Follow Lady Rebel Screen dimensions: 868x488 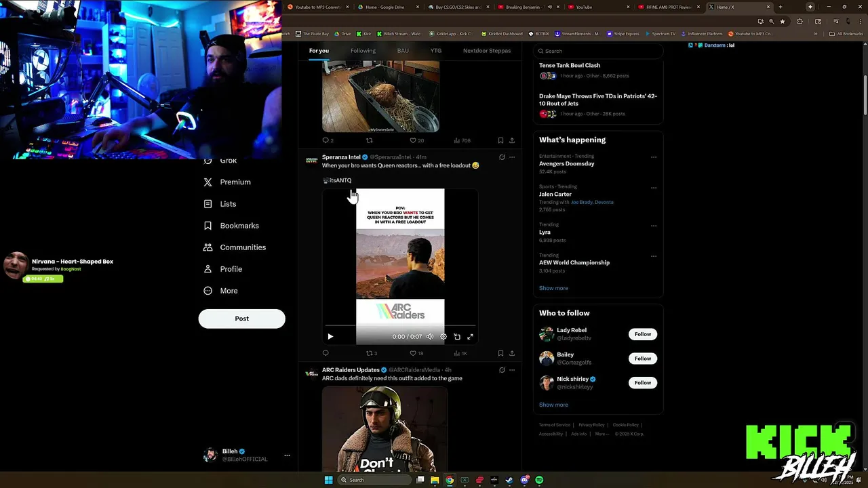tap(643, 334)
